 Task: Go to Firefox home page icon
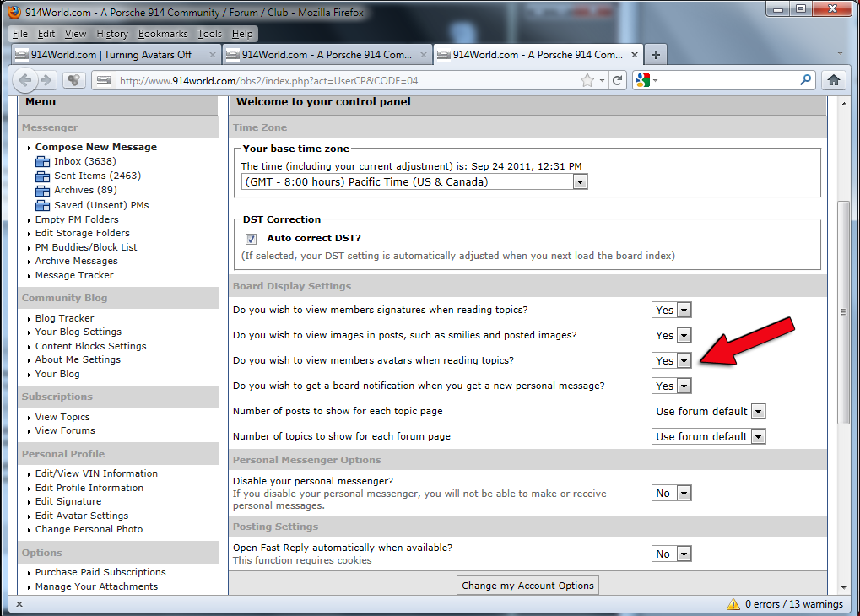click(834, 81)
